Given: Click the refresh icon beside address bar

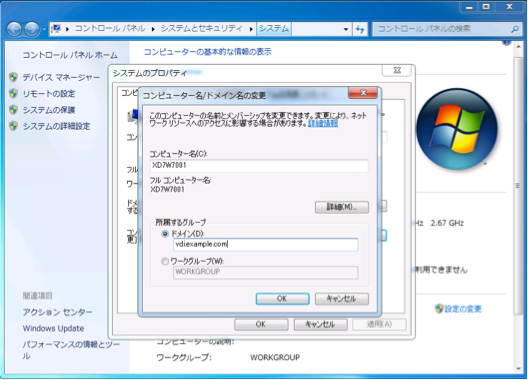Looking at the screenshot, I should pos(360,29).
